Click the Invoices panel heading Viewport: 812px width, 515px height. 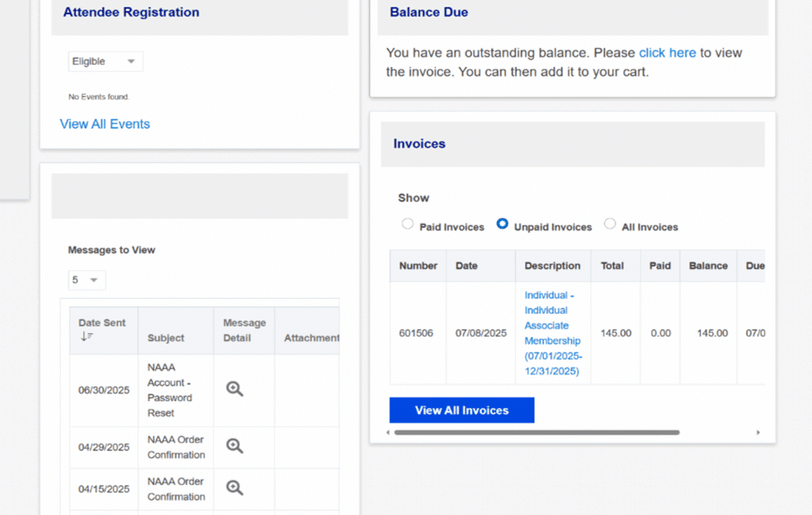coord(419,144)
